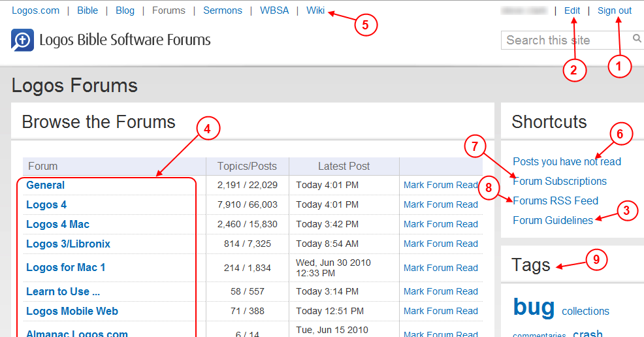Click the blurred username link
This screenshot has width=644, height=337.
[x=524, y=10]
